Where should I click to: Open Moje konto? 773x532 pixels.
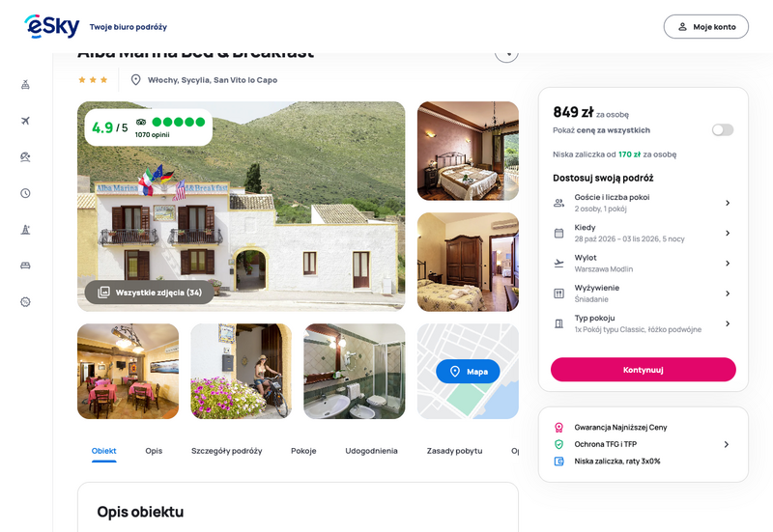pyautogui.click(x=706, y=27)
